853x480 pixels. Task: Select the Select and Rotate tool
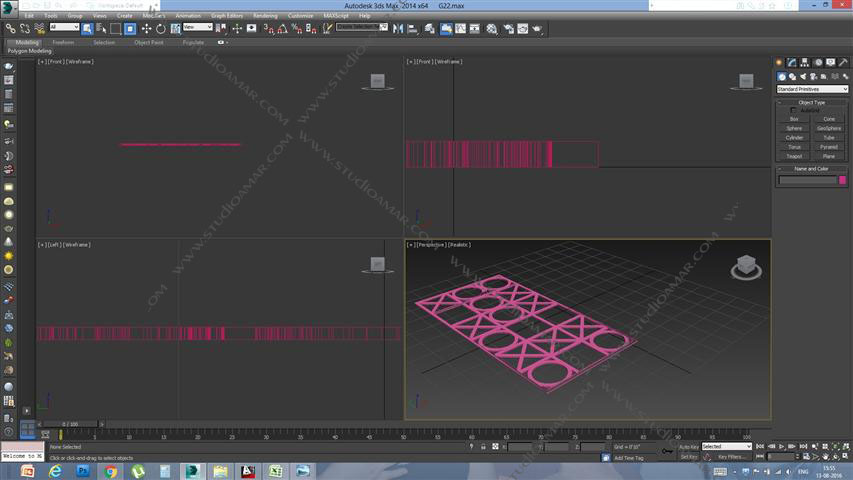pyautogui.click(x=160, y=28)
